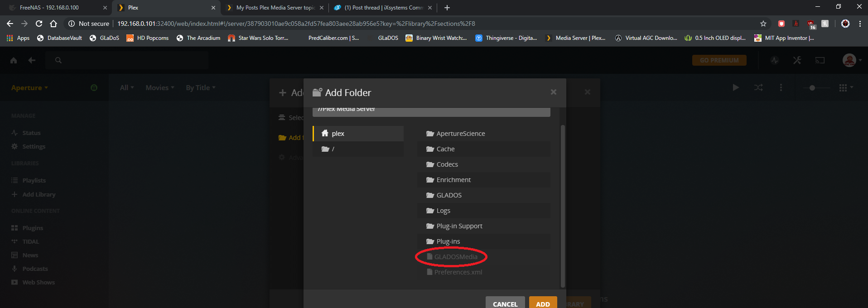Open the Thingiverse bookmark
Image resolution: width=868 pixels, height=308 pixels.
point(506,38)
